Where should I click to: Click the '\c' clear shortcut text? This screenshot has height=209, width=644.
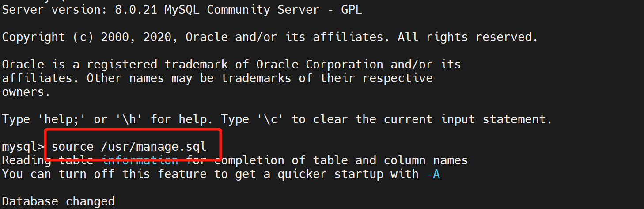tap(270, 119)
